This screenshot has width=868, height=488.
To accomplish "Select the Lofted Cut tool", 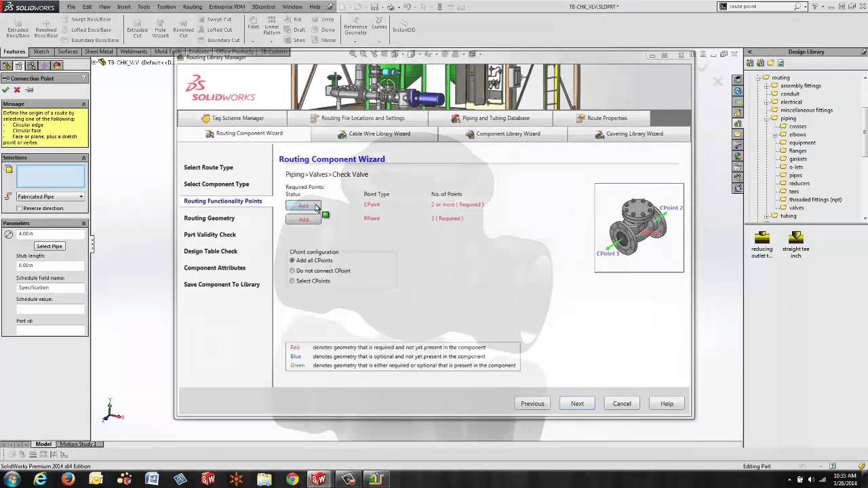I will point(214,30).
